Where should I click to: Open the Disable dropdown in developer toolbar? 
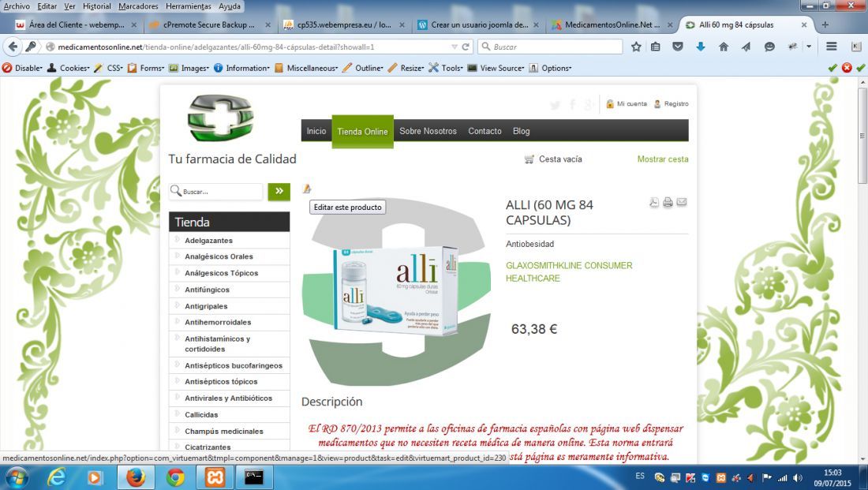click(x=23, y=68)
